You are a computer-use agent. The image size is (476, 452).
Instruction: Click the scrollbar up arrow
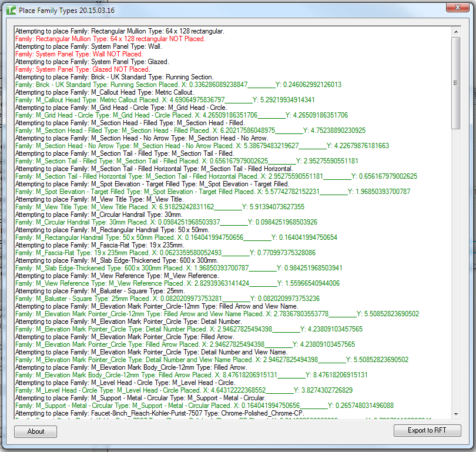point(456,31)
